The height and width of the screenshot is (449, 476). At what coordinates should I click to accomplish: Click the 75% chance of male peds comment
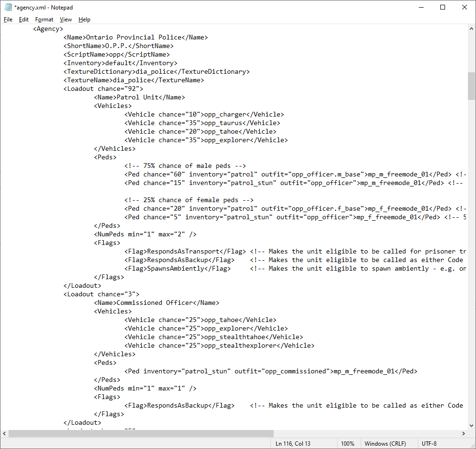[185, 166]
